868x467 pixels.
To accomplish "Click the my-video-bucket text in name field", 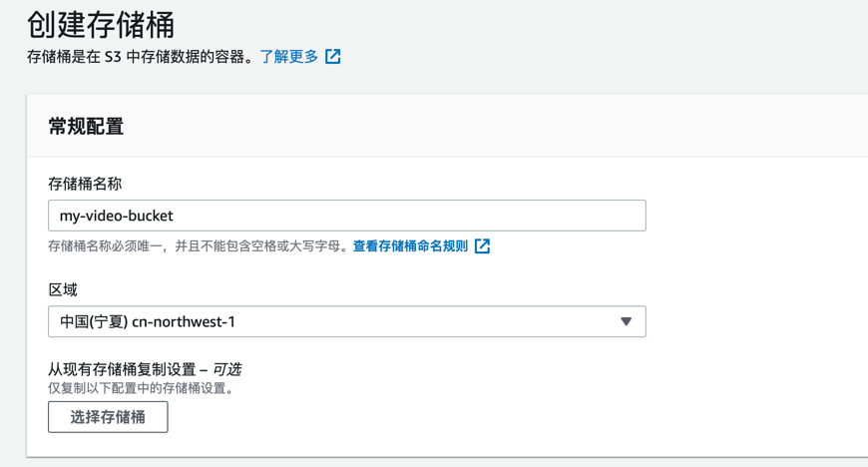I will point(117,216).
